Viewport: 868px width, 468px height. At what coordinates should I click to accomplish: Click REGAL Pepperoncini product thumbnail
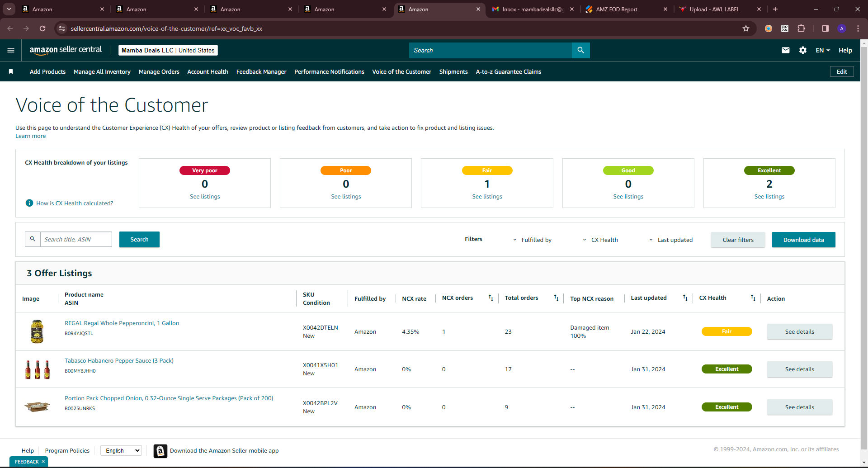[37, 331]
